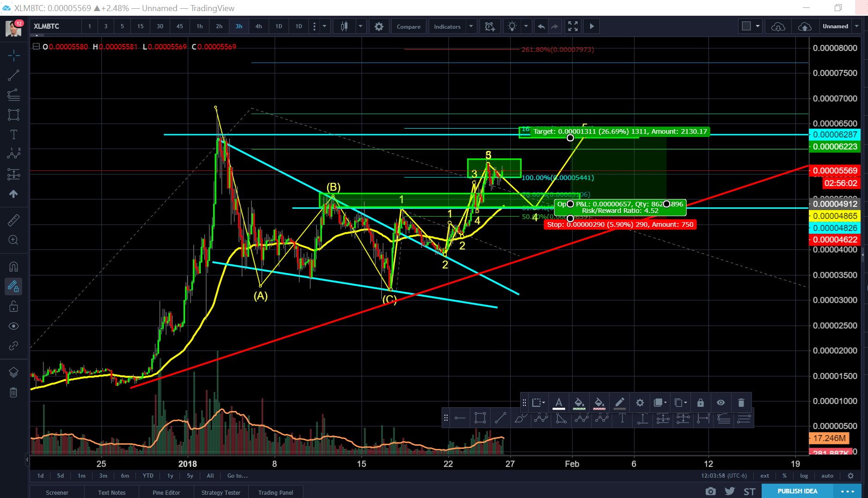Open the prediction and measurement tools
This screenshot has width=868, height=498.
tap(13, 174)
